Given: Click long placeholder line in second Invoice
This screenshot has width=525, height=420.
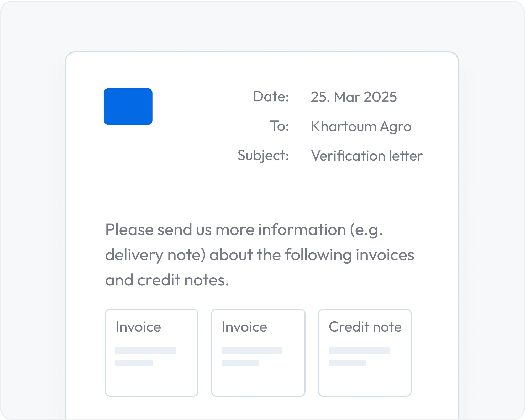Looking at the screenshot, I should pyautogui.click(x=252, y=350).
